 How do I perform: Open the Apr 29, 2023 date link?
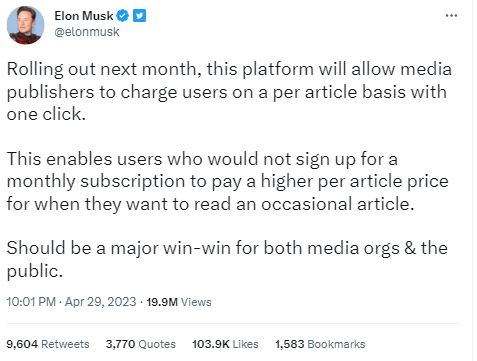pyautogui.click(x=100, y=302)
